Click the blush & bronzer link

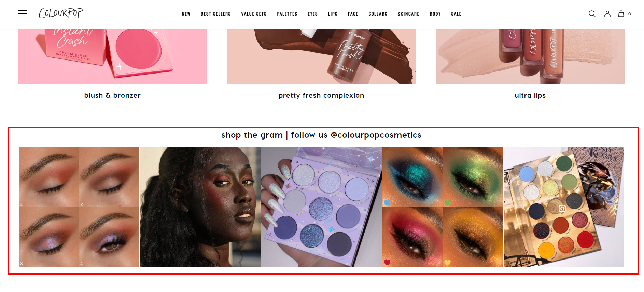112,95
